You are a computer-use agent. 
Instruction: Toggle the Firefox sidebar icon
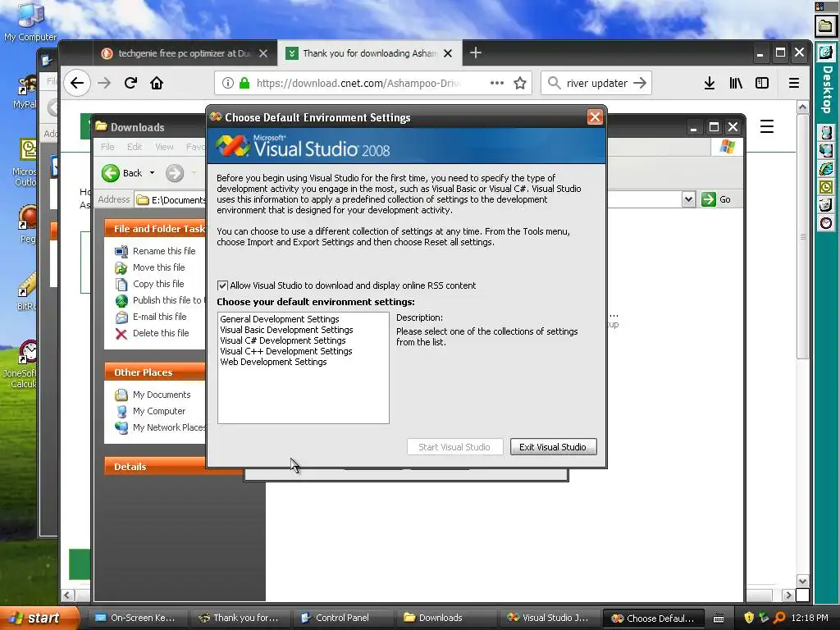point(762,83)
